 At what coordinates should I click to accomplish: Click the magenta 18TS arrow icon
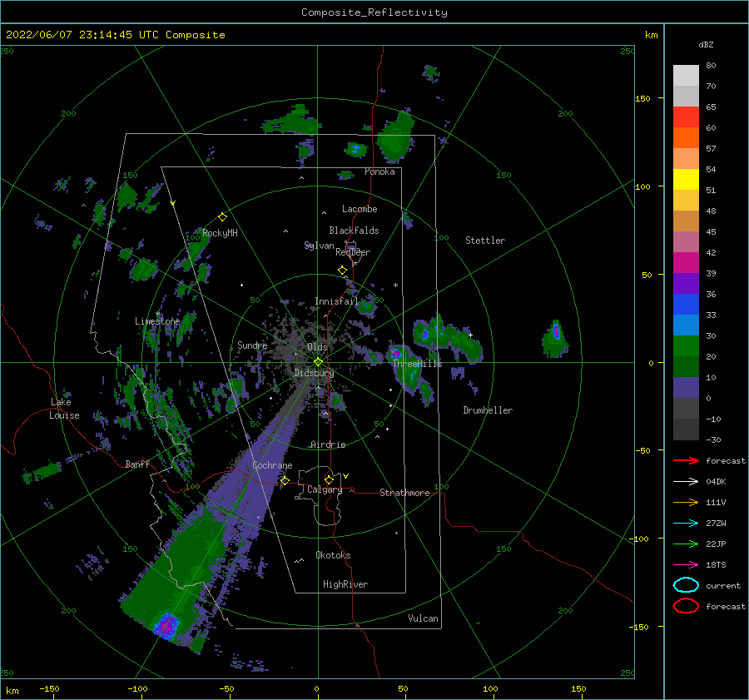686,565
